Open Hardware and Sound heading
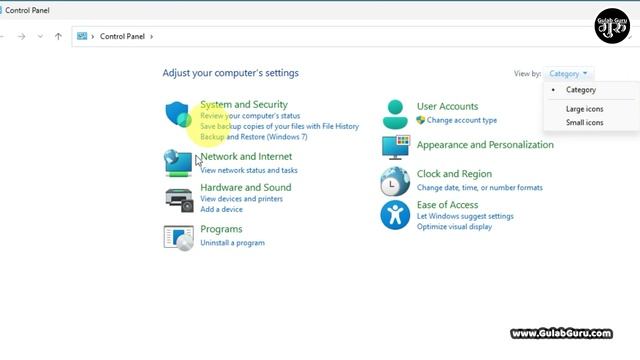This screenshot has height=360, width=640. 246,187
